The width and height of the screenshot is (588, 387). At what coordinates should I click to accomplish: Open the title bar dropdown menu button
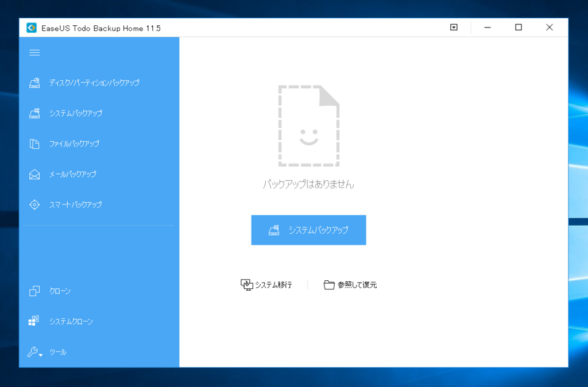coord(454,28)
